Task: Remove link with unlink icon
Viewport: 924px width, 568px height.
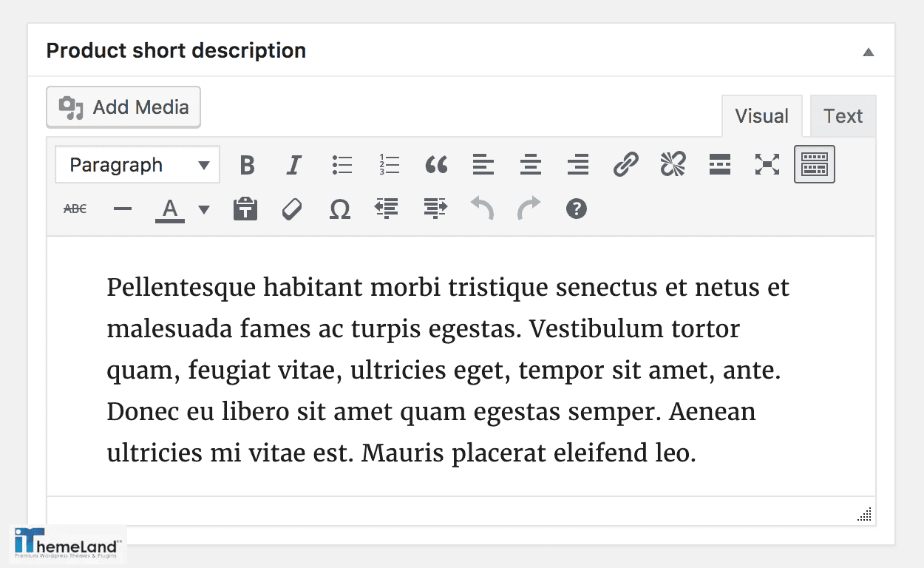Action: (x=673, y=165)
